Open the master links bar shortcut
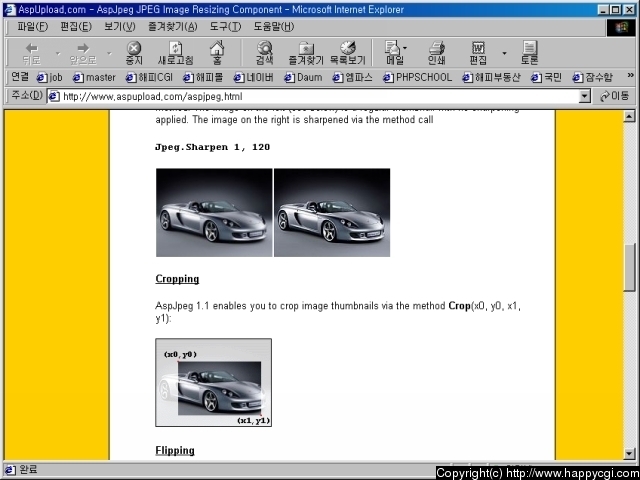Viewport: 640px width, 480px height. (94, 77)
